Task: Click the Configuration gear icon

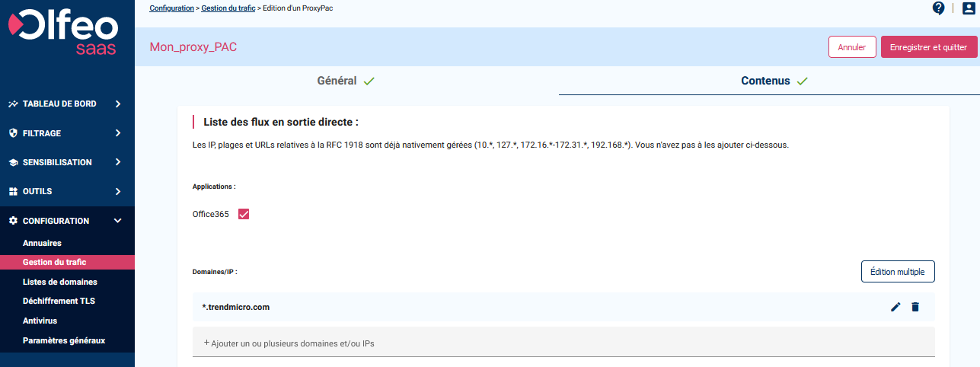Action: [13, 221]
